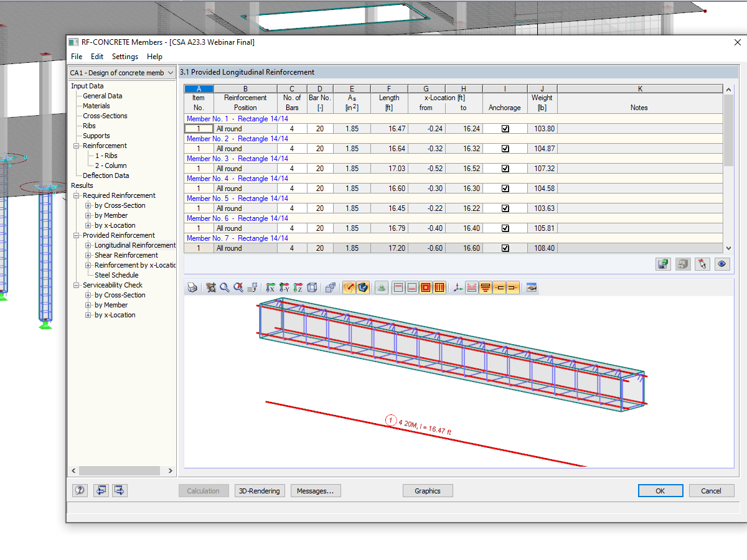Click the Graphics button
The image size is (747, 560).
pyautogui.click(x=428, y=491)
